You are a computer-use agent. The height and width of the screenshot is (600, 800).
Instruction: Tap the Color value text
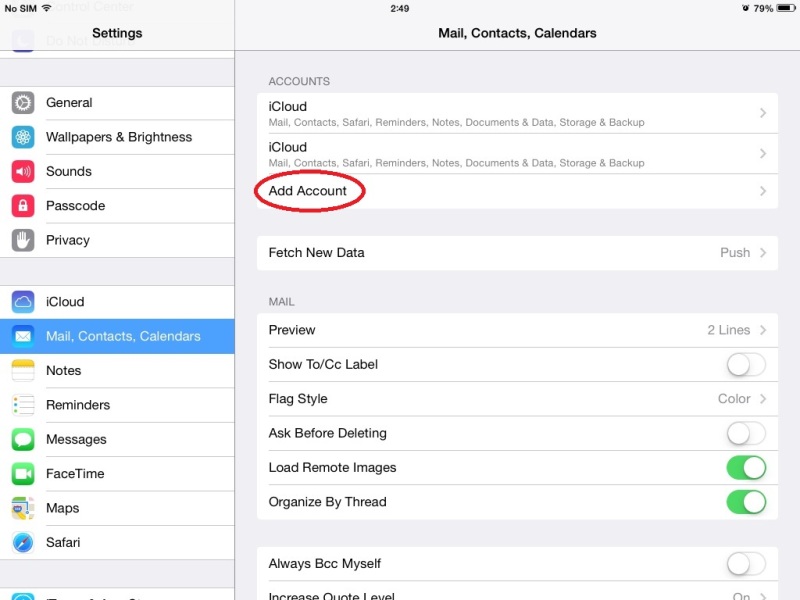tap(734, 398)
